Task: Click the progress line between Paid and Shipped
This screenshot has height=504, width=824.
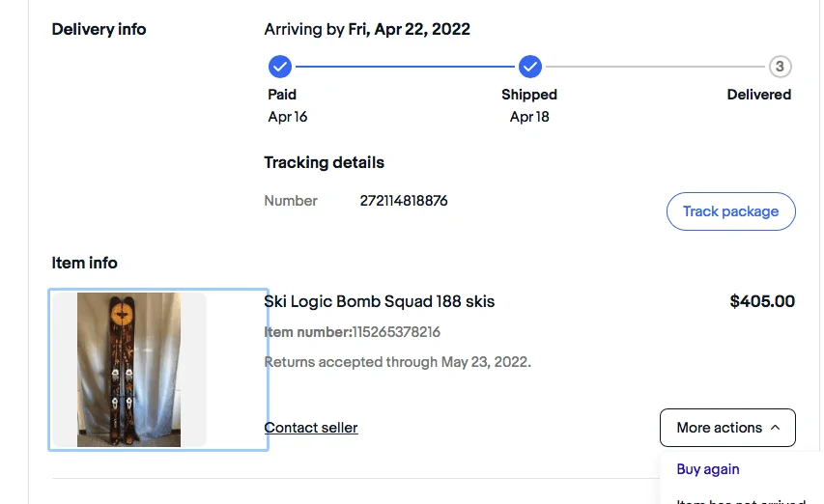Action: pyautogui.click(x=405, y=67)
